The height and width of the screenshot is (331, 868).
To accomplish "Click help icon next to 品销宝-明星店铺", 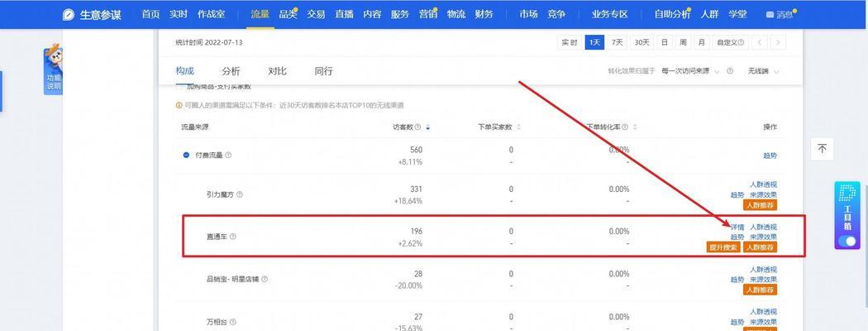I will click(x=265, y=280).
